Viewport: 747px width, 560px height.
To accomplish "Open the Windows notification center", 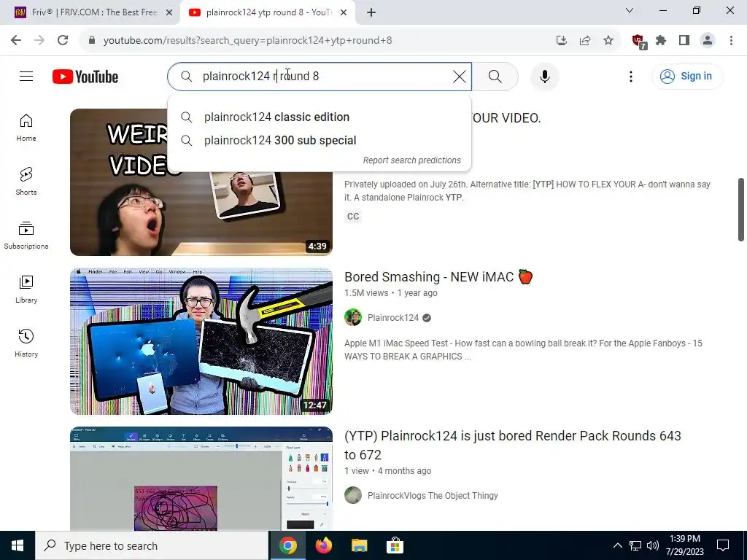I will [x=723, y=545].
